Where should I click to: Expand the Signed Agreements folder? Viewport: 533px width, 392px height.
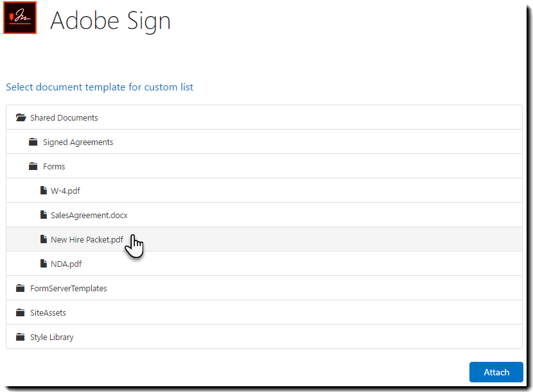click(78, 142)
